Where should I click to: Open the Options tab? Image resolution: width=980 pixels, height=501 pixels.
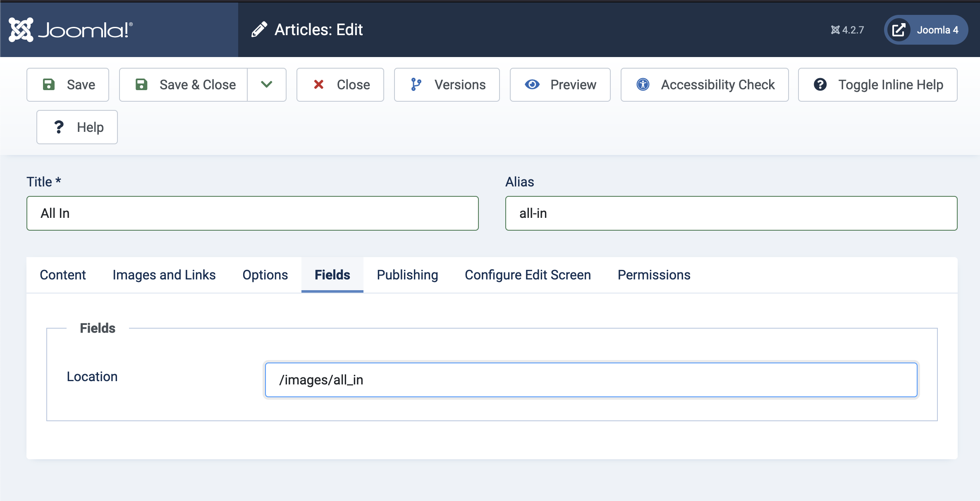click(265, 275)
